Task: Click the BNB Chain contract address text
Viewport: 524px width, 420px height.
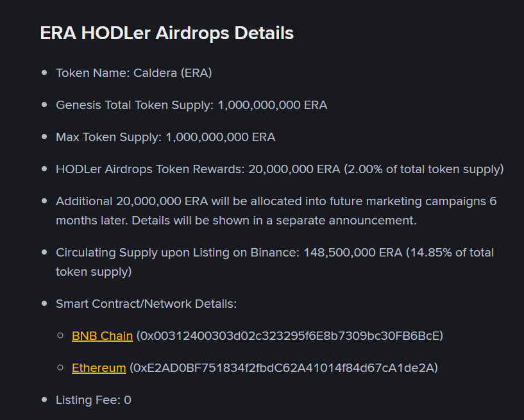Action: (290, 336)
